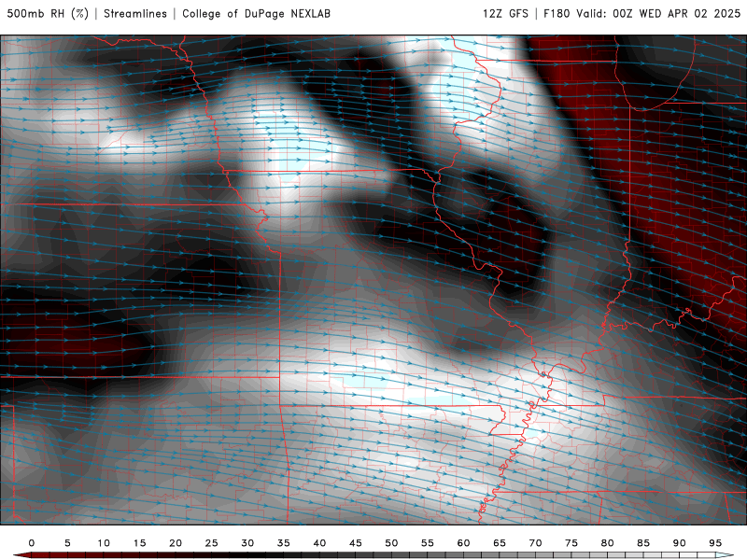Click the "12Z GFS" model run label
This screenshot has width=747, height=560.
[505, 14]
